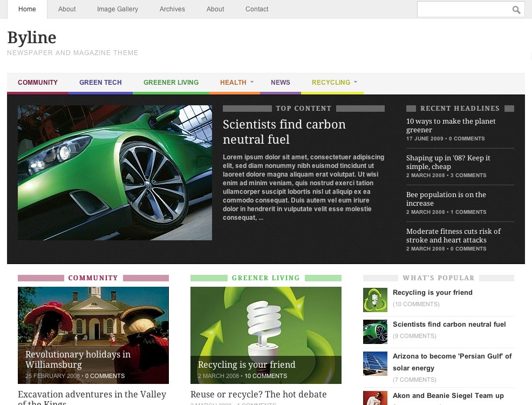The height and width of the screenshot is (405, 532).
Task: Click '3 COMMENTS' under Shaping up headline
Action: pos(468,175)
